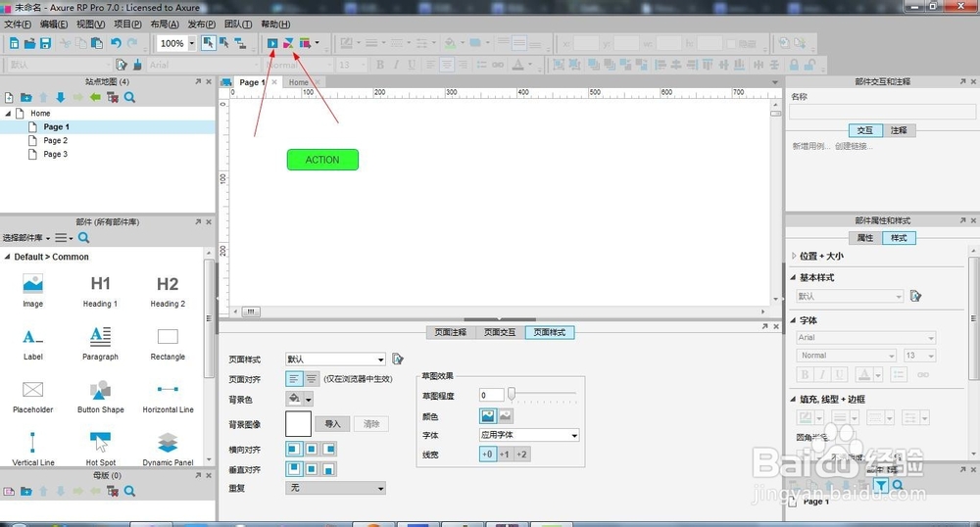Open the sketch font 应用字体 dropdown
980x527 pixels.
click(x=529, y=435)
